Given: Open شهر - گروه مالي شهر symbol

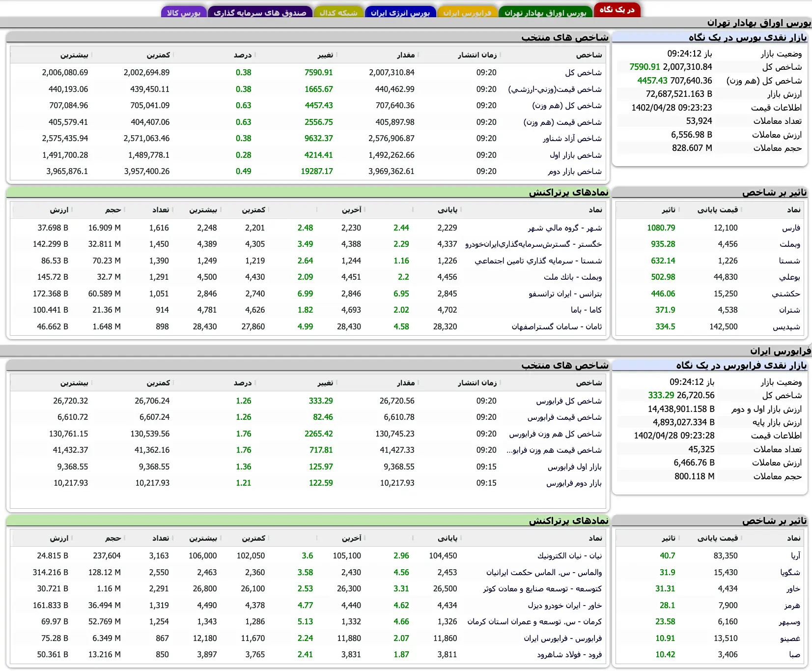Looking at the screenshot, I should [x=565, y=228].
